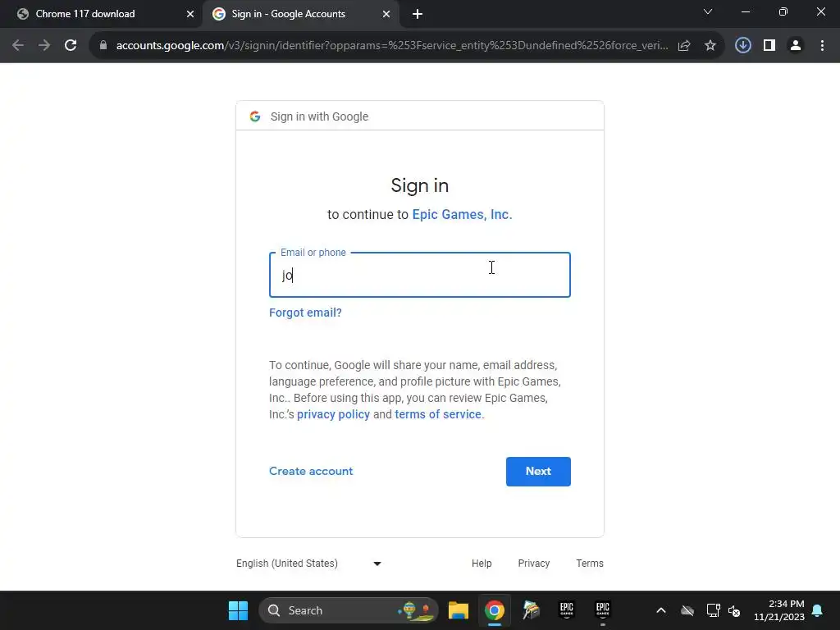The height and width of the screenshot is (630, 840).
Task: Minimize the Chrome window
Action: 745,11
